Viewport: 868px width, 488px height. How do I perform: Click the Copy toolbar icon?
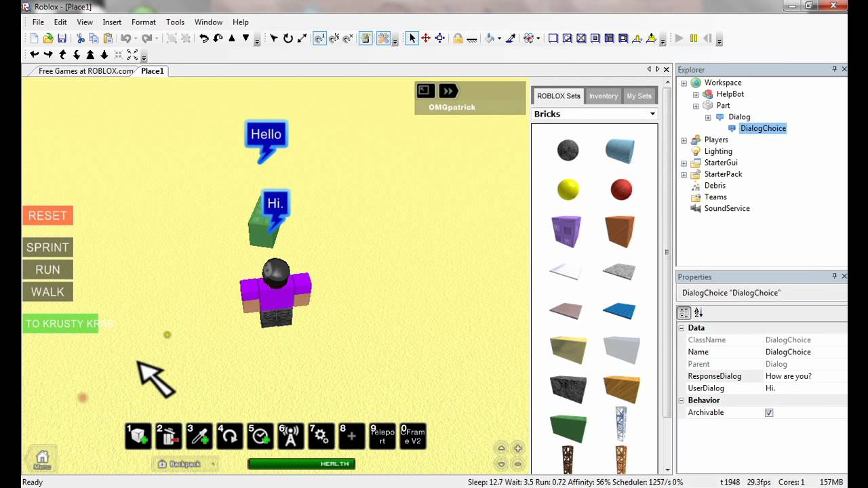point(94,39)
